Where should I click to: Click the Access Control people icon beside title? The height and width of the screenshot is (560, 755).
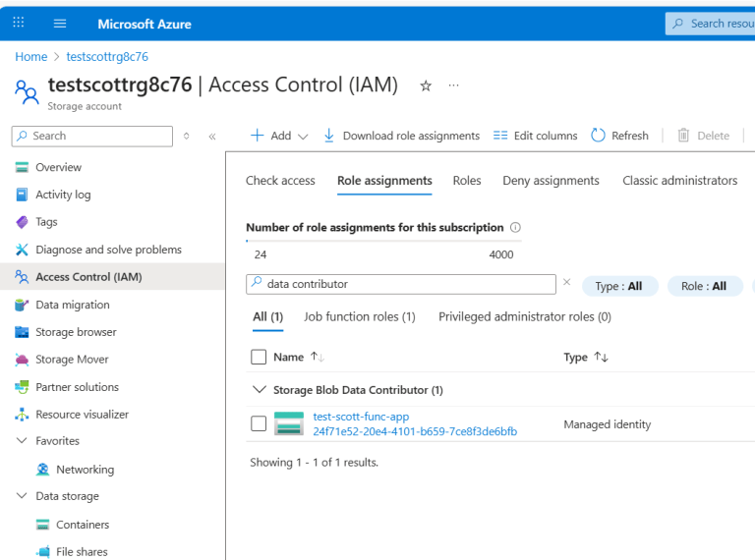[27, 92]
